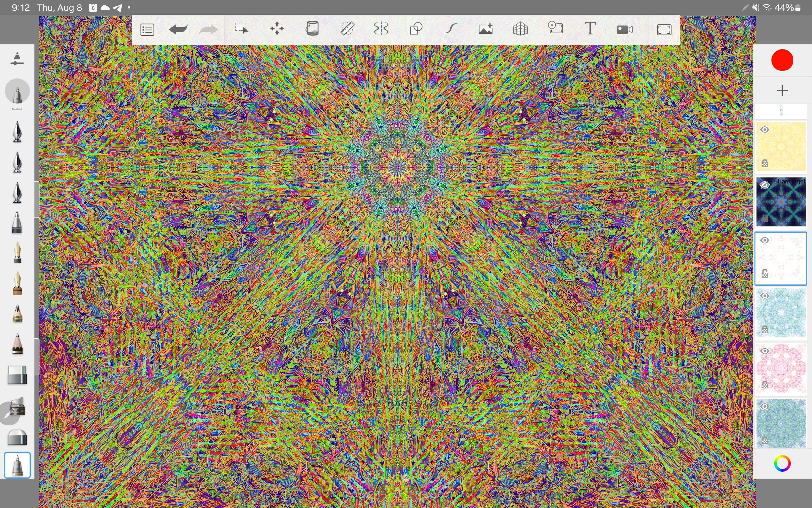Tap the date Thu, Aug 8
The width and height of the screenshot is (812, 508).
point(59,8)
